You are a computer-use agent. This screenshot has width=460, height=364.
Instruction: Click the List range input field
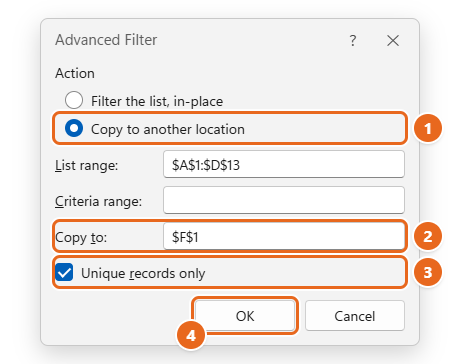click(x=284, y=164)
